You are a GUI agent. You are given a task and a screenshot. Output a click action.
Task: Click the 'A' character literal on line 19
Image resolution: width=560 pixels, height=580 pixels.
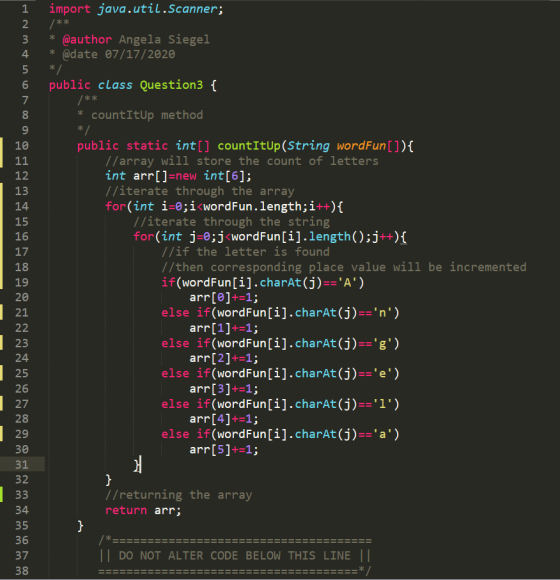347,283
